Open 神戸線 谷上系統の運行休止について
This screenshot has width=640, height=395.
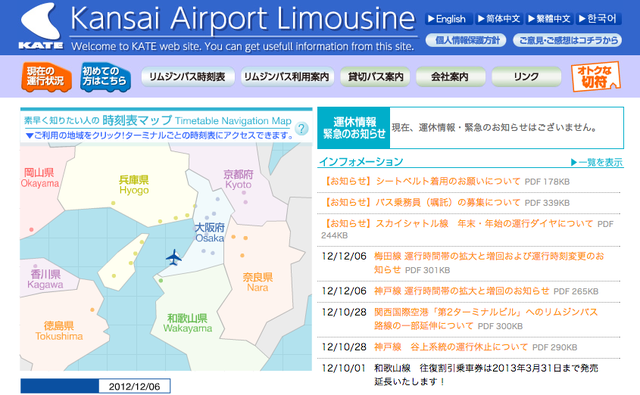point(451,347)
